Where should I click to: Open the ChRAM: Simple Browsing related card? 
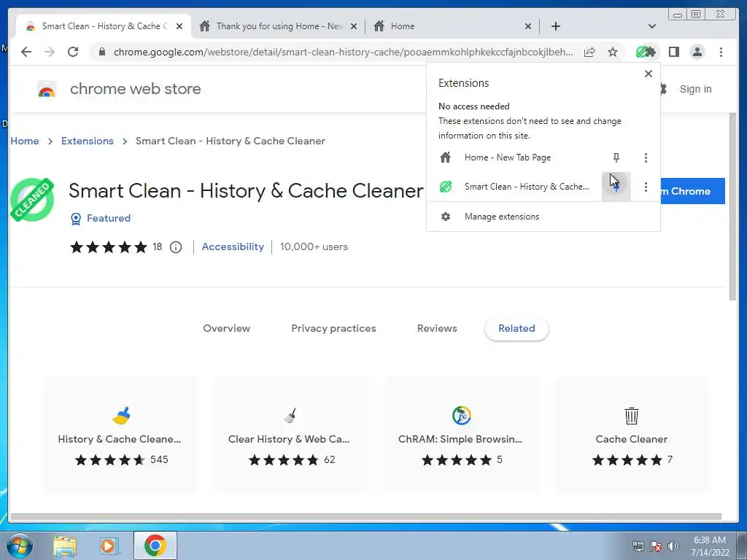(462, 435)
